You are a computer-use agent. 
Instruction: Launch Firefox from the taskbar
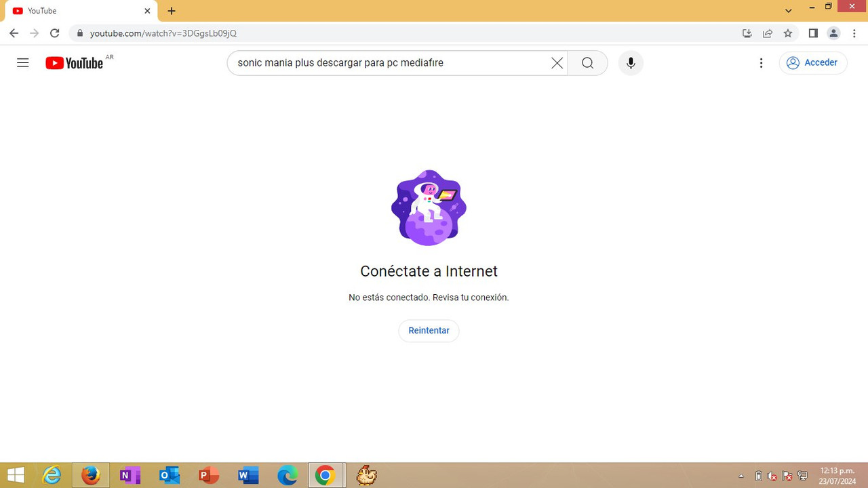[x=91, y=475]
